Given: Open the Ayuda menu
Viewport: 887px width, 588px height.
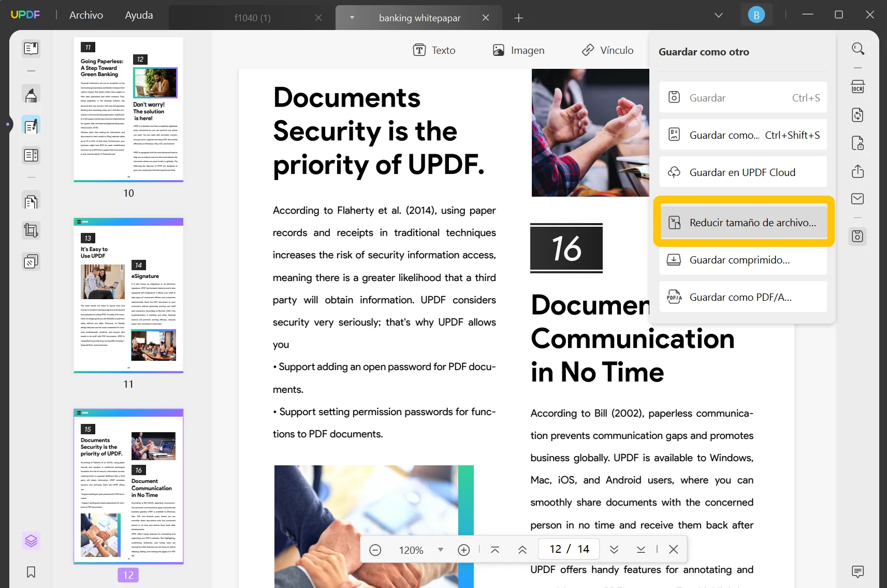Looking at the screenshot, I should click(139, 15).
